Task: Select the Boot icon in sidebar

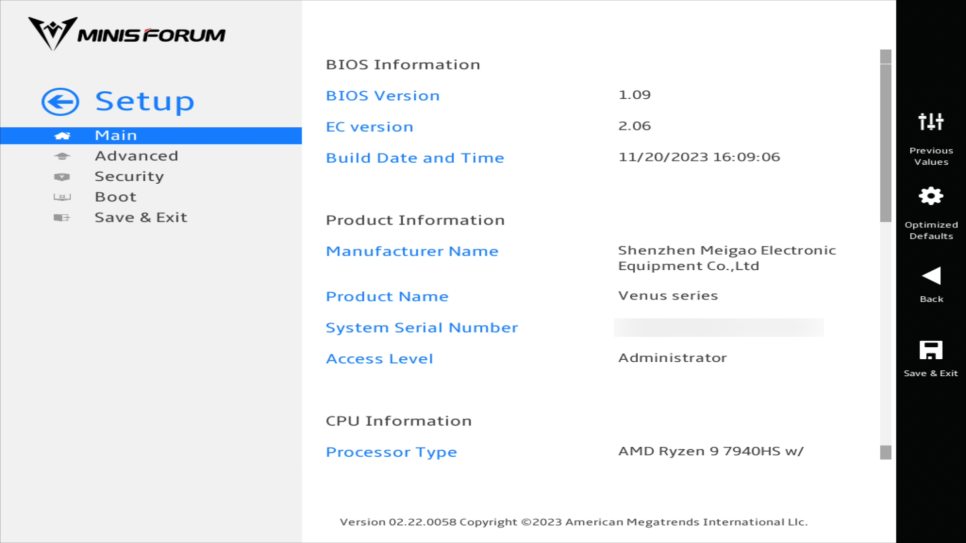Action: click(62, 197)
